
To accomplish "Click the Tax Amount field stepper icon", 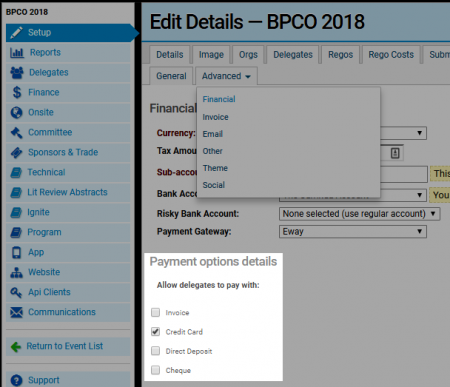I will (395, 153).
